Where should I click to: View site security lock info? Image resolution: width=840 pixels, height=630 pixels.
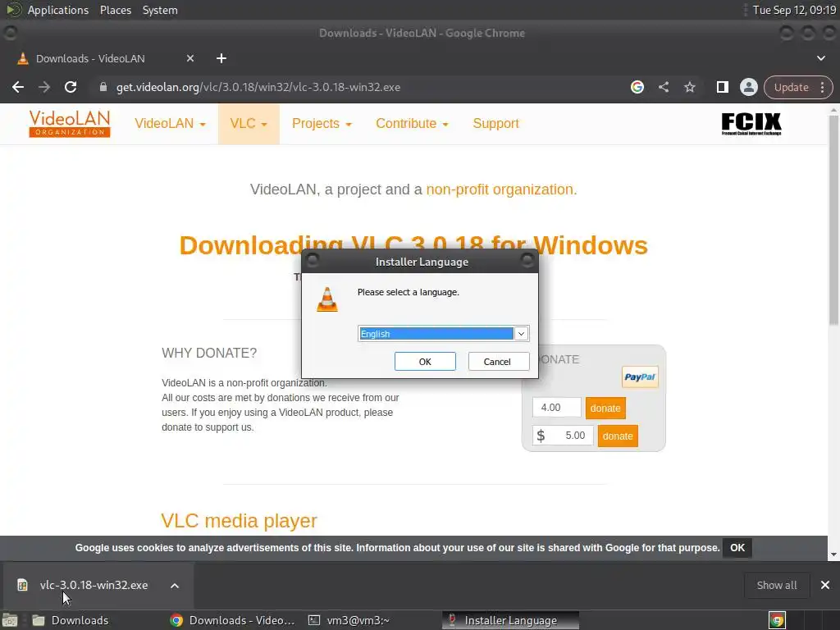click(103, 87)
